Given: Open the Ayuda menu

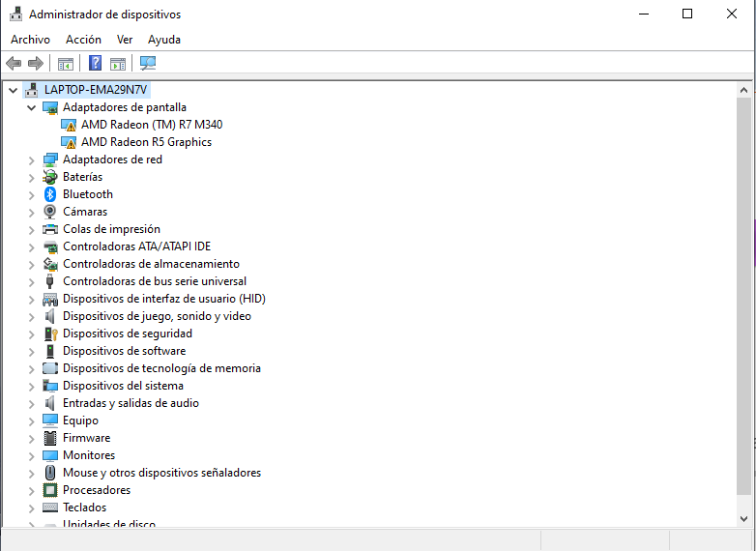Looking at the screenshot, I should coord(164,40).
